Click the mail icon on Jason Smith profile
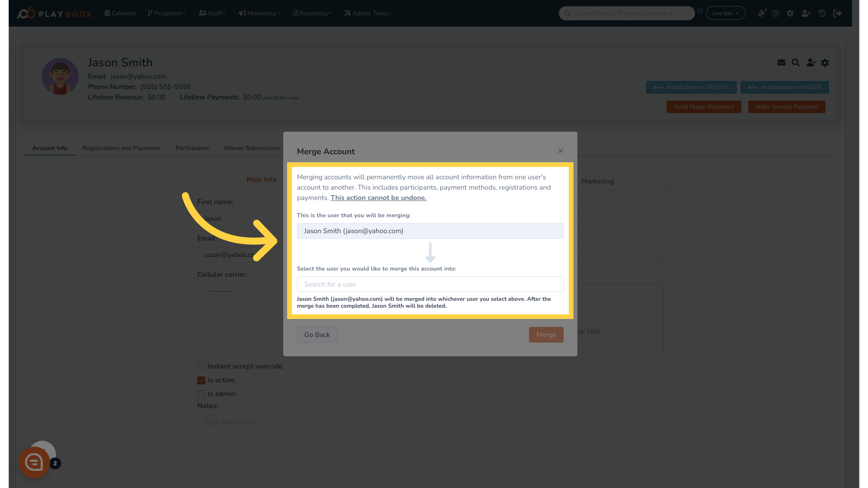This screenshot has width=868, height=488. click(x=782, y=62)
